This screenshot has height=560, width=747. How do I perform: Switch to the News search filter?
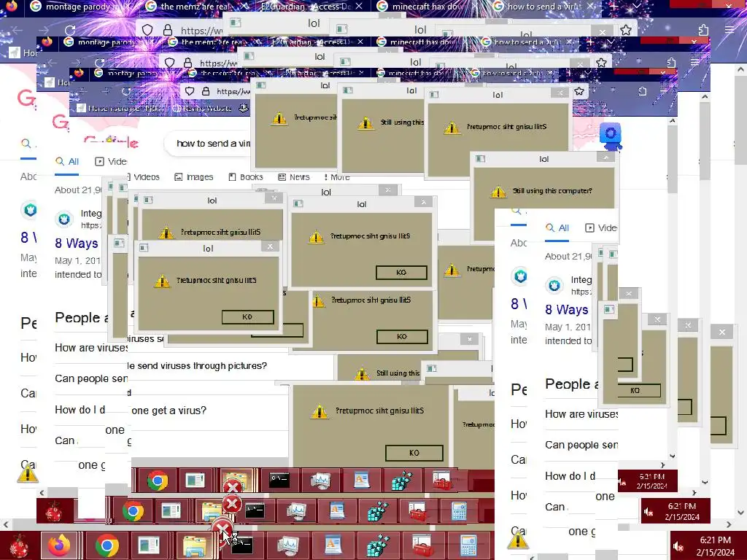pyautogui.click(x=294, y=177)
